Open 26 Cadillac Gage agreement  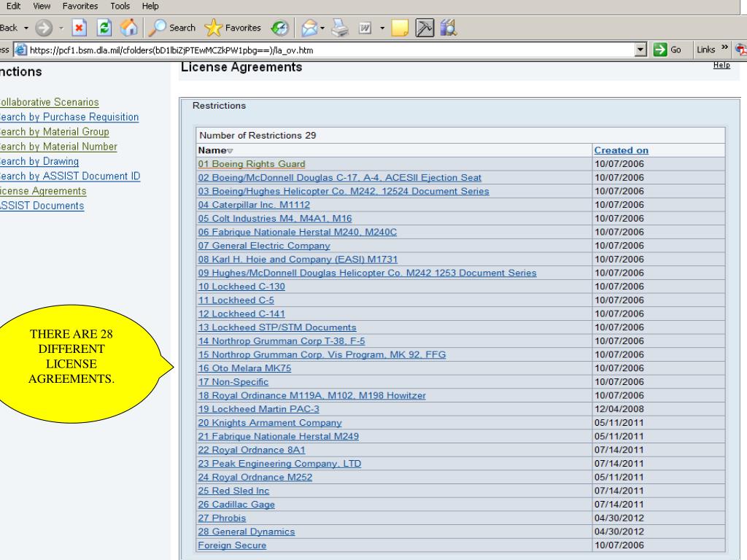click(236, 505)
